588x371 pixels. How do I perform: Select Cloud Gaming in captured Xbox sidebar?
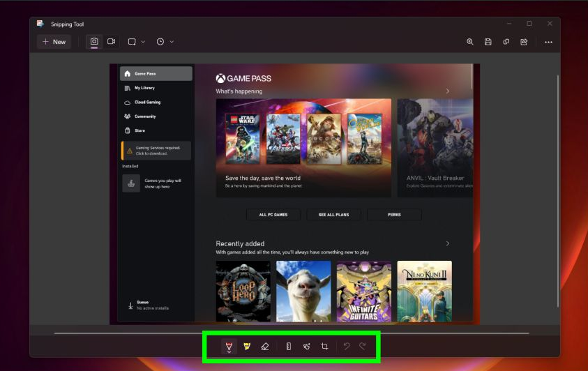click(156, 102)
